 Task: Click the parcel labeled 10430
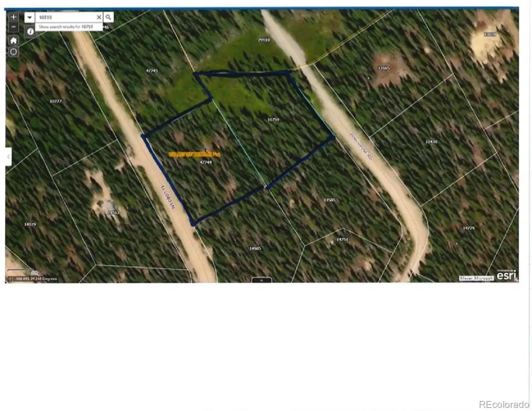pos(431,141)
